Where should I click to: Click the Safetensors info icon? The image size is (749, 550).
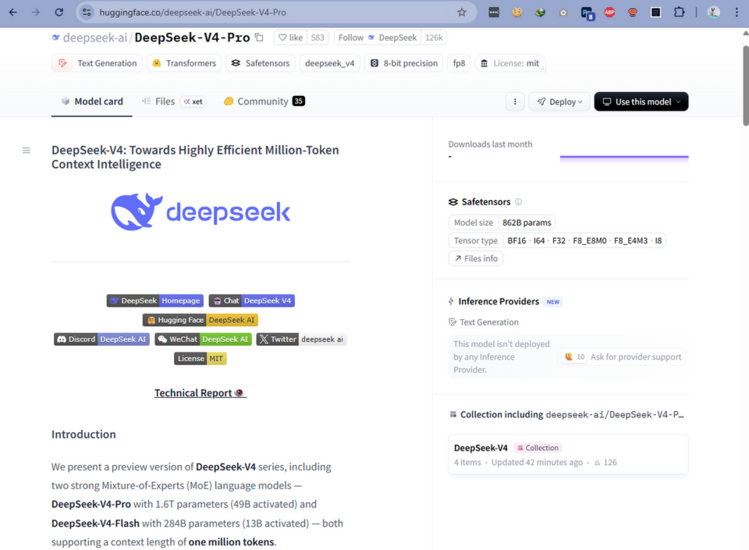point(518,202)
